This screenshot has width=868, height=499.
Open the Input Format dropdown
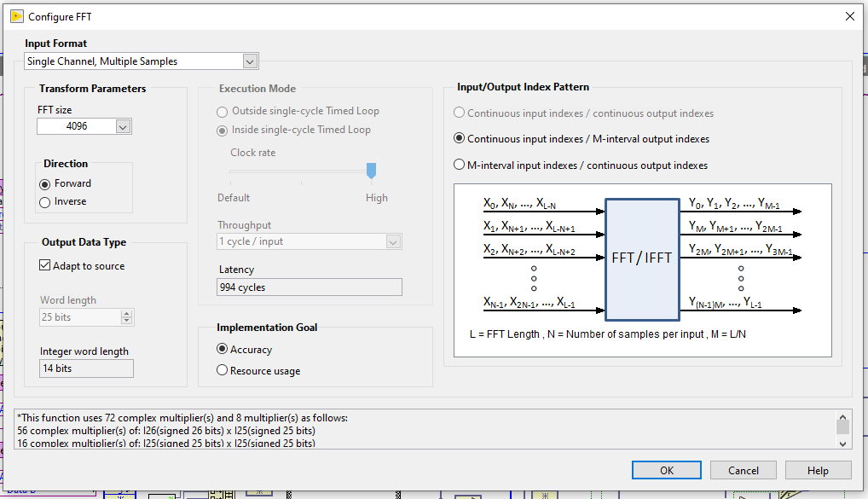point(249,61)
